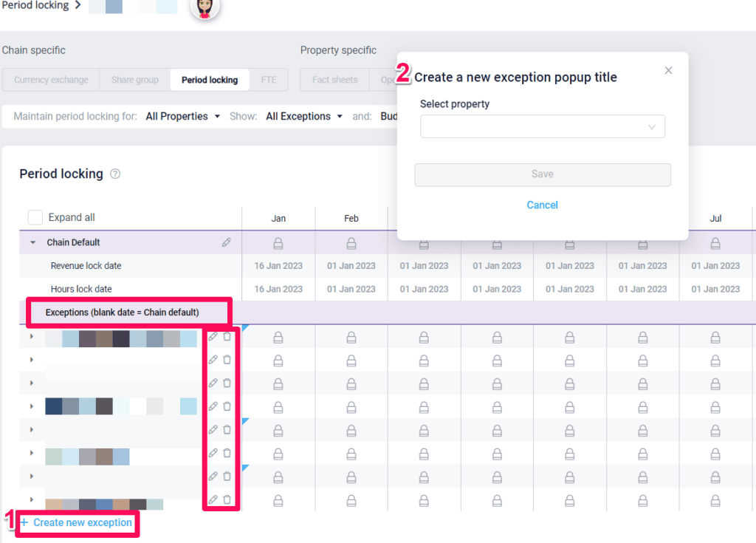Click the user avatar at the top
This screenshot has height=543, width=756.
pos(205,7)
